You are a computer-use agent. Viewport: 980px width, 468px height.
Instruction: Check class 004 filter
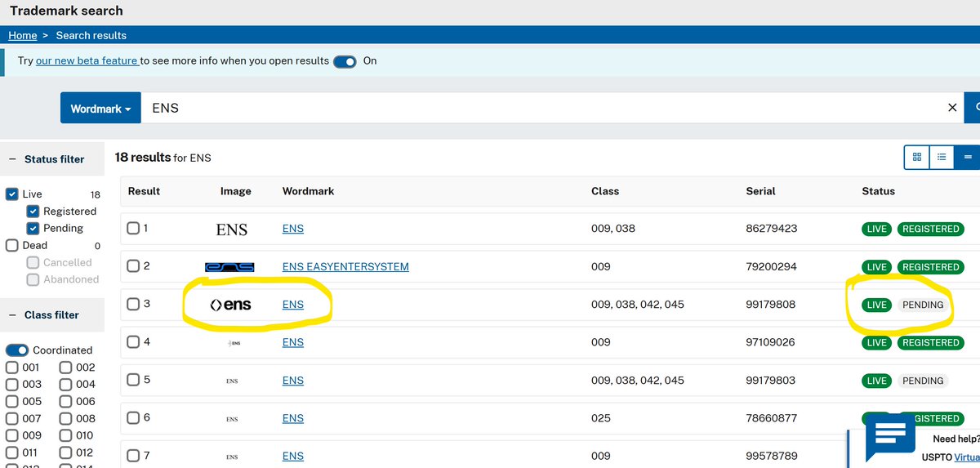tap(66, 384)
